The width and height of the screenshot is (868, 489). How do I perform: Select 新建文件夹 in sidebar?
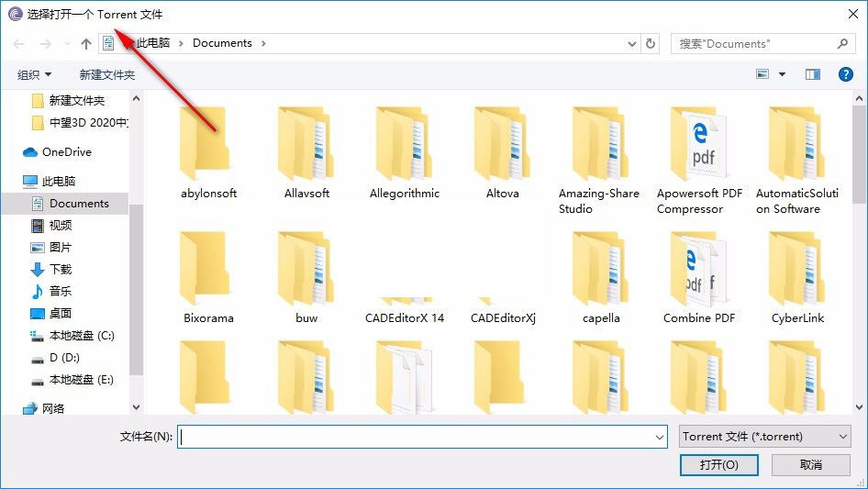click(69, 100)
